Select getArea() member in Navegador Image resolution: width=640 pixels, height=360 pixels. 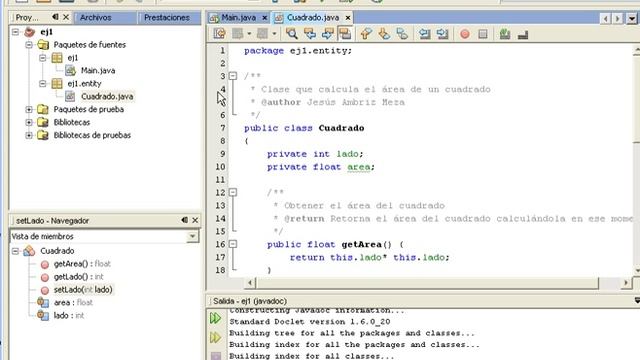82,264
